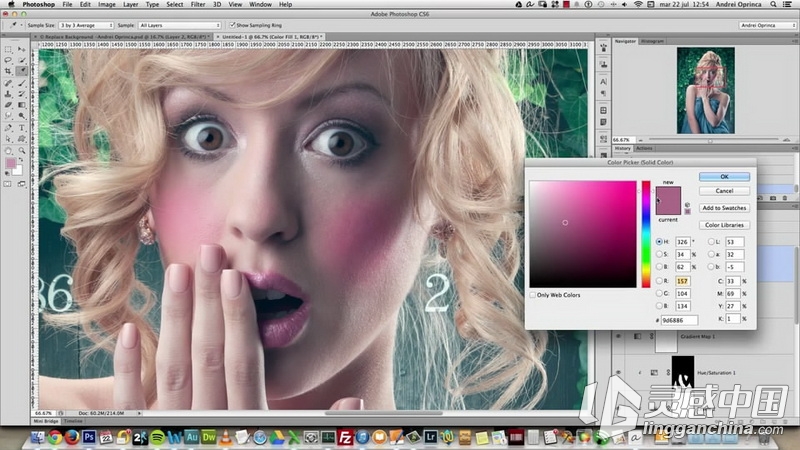The width and height of the screenshot is (800, 450).
Task: Select the Pen tool
Action: 9,128
